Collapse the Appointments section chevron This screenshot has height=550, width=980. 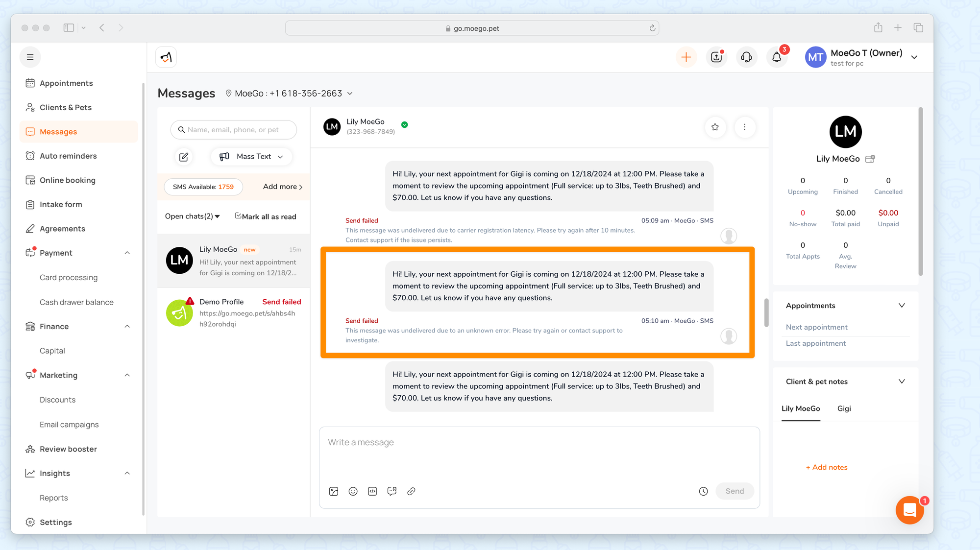pos(901,306)
